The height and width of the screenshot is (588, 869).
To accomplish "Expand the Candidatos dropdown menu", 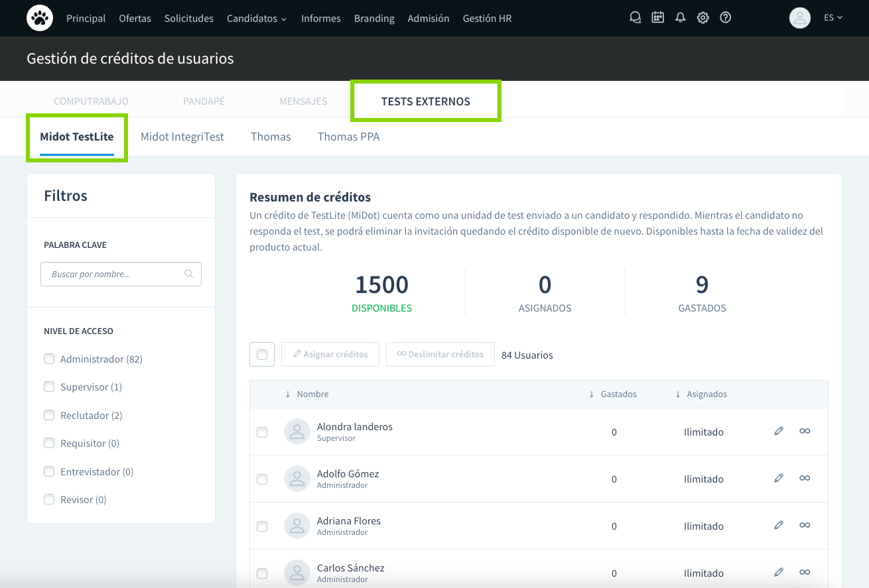I will coord(256,19).
